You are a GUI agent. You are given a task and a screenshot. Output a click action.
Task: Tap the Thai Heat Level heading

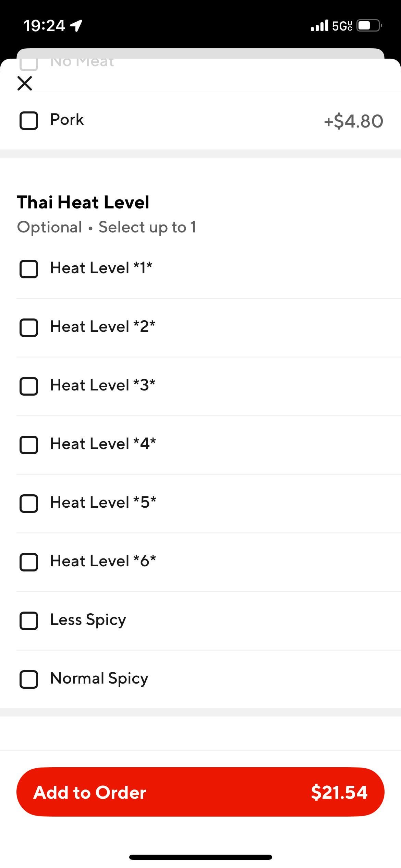83,202
